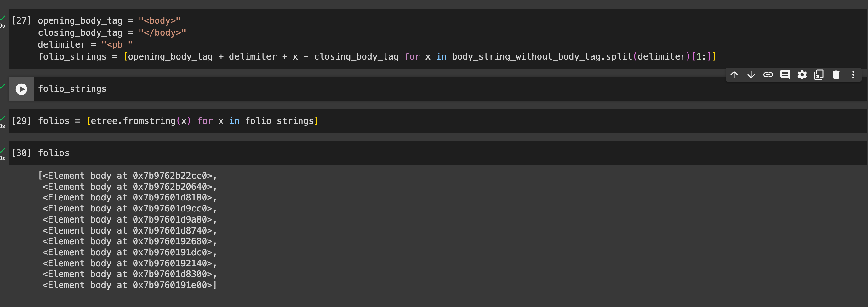Screen dimensions: 868x307
Task: Delete the selected cell using trash icon
Action: click(836, 75)
